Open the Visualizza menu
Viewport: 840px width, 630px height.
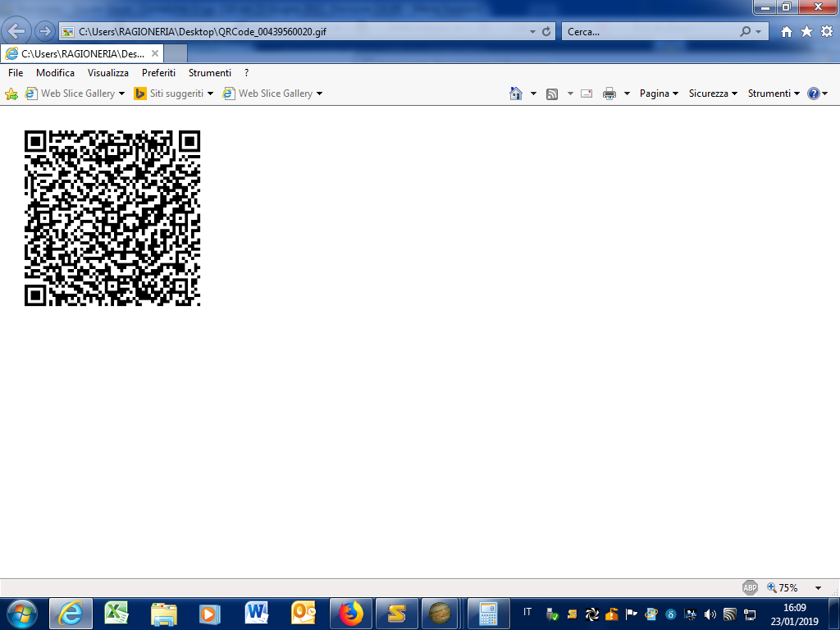pos(108,73)
